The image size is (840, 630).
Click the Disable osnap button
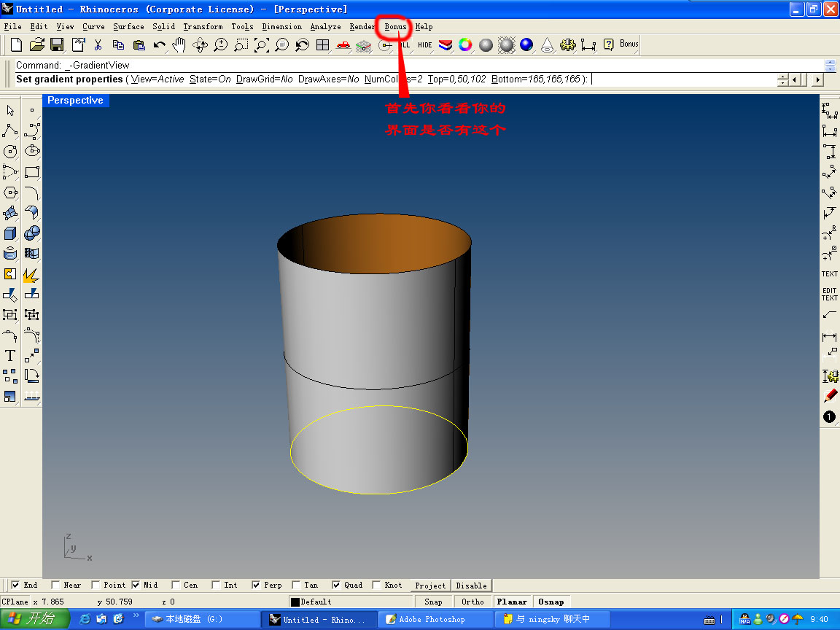click(x=471, y=586)
